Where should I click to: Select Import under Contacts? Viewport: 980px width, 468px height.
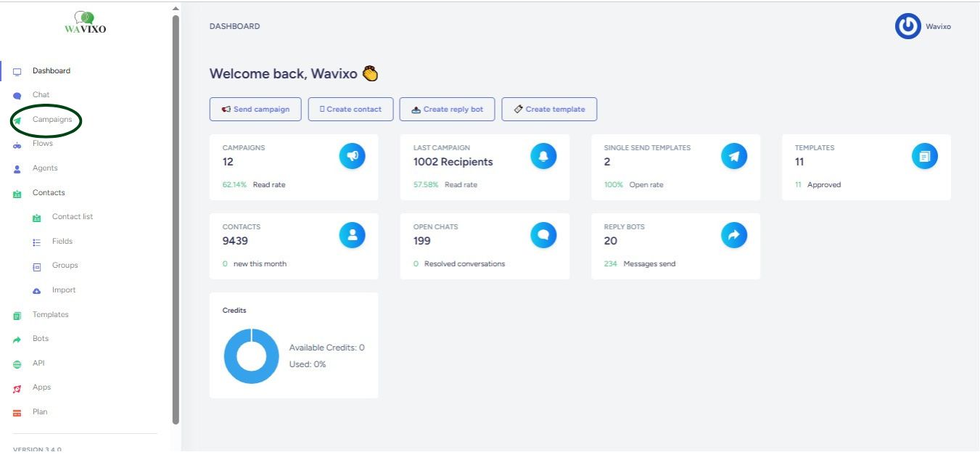pos(63,290)
